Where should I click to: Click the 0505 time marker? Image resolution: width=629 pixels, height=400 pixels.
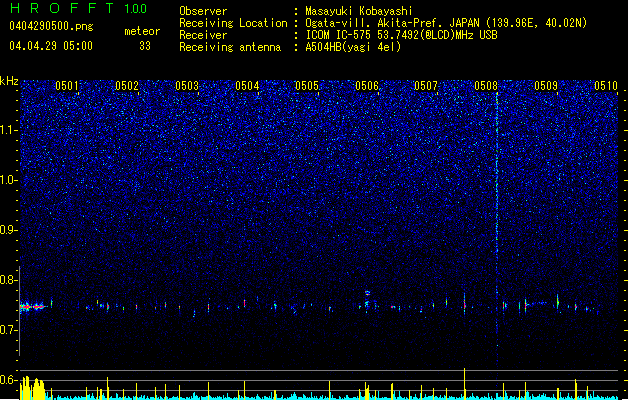pos(307,86)
